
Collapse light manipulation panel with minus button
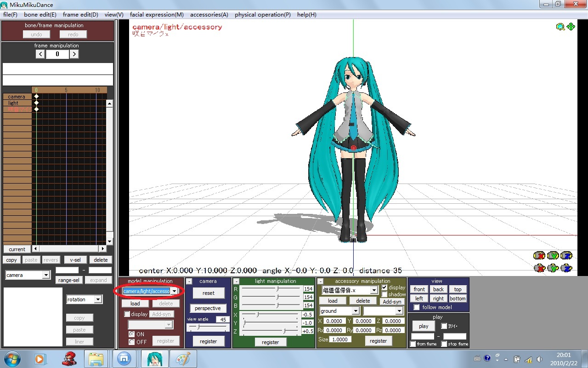tap(236, 281)
